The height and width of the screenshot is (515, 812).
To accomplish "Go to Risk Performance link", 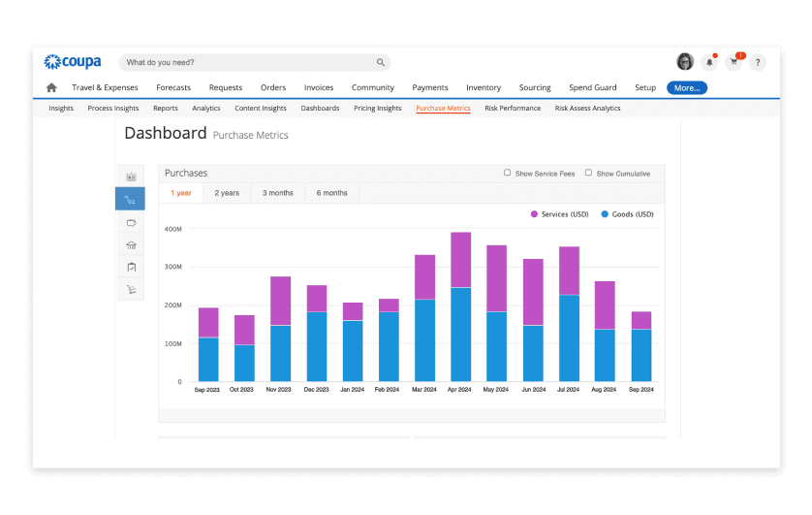I will pos(513,109).
